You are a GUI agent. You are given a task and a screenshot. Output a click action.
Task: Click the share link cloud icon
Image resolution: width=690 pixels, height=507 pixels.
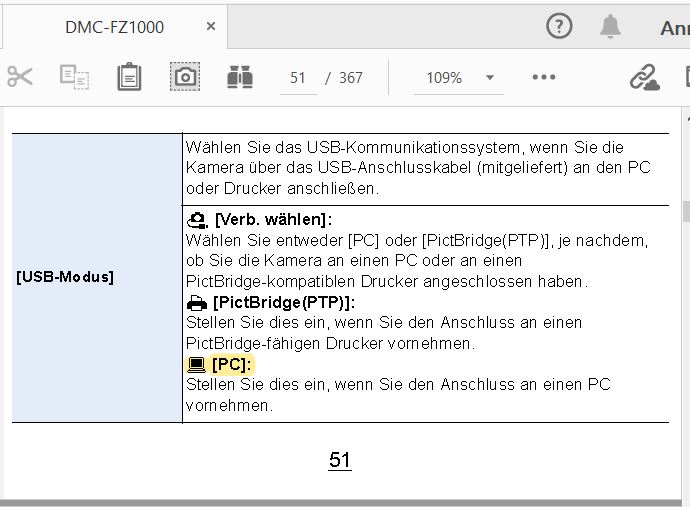[x=644, y=77]
